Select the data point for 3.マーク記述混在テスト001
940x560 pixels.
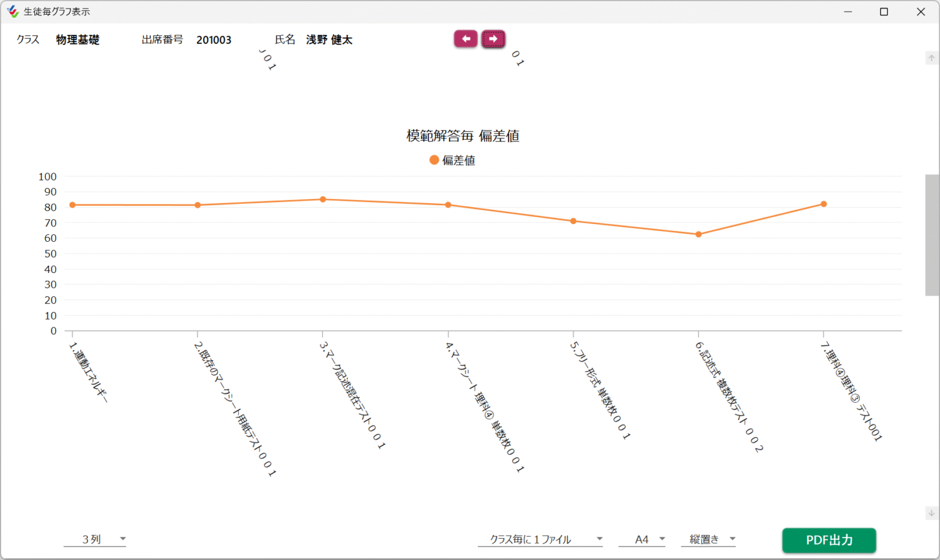click(323, 200)
